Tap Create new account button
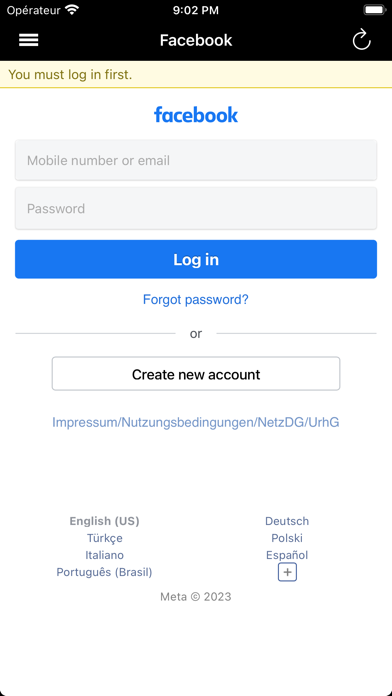Viewport: 392px width, 696px height. pos(196,374)
